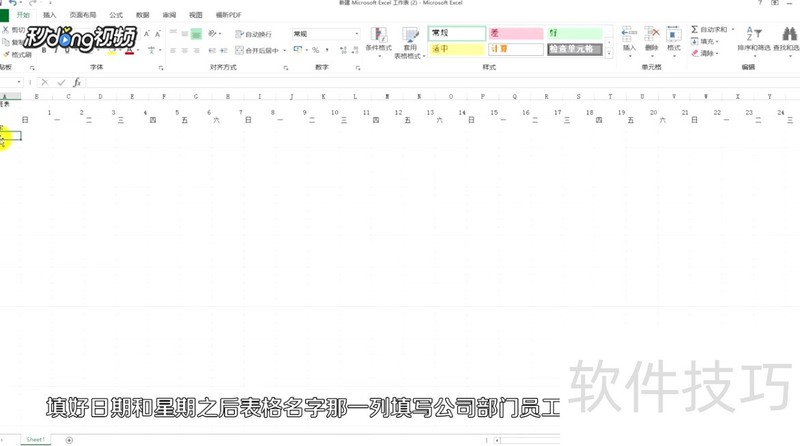Click the Format Painter (格式刷) icon

point(6,54)
